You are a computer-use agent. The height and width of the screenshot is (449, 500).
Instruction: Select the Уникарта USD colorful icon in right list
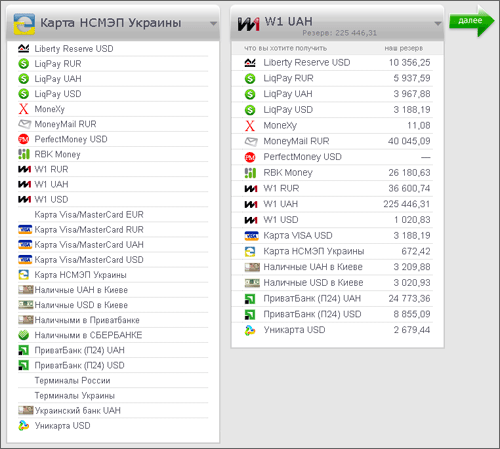(x=250, y=330)
